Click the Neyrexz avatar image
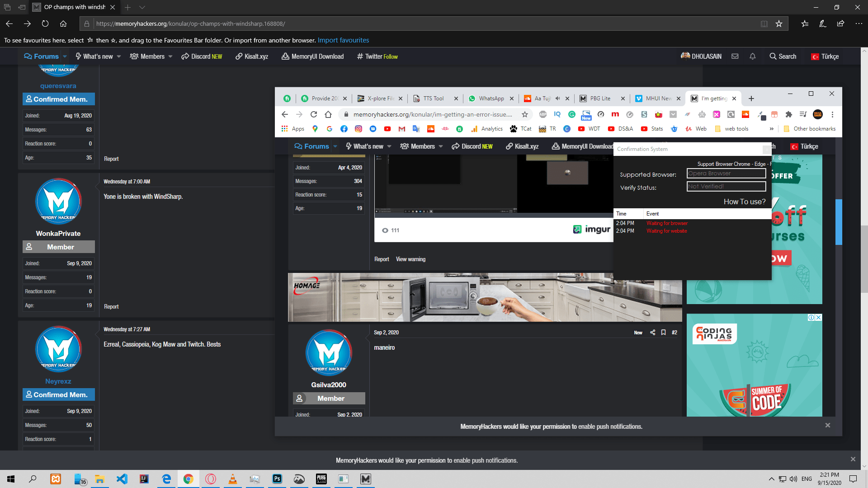Screen dimensions: 868x488 coord(58,349)
